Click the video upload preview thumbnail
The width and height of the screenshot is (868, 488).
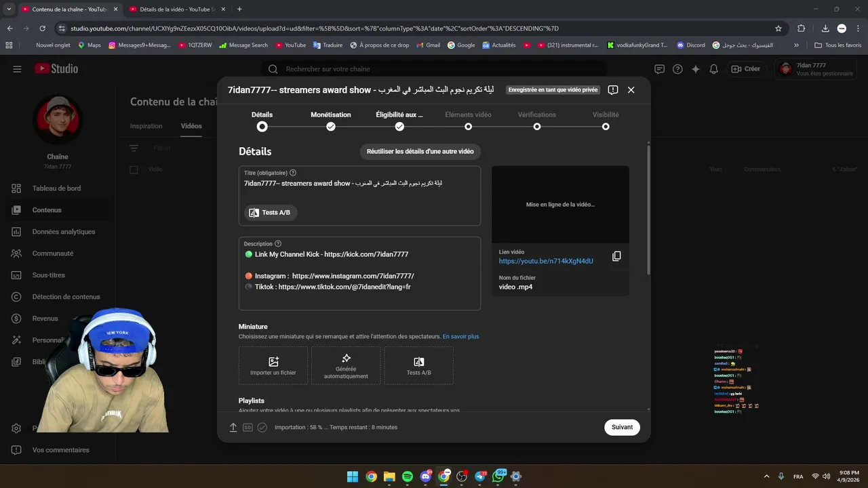560,204
